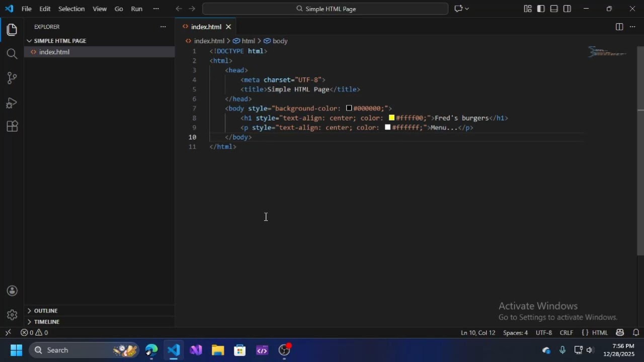Click the Simple HTML Page command center search
644x362 pixels.
pos(325,9)
